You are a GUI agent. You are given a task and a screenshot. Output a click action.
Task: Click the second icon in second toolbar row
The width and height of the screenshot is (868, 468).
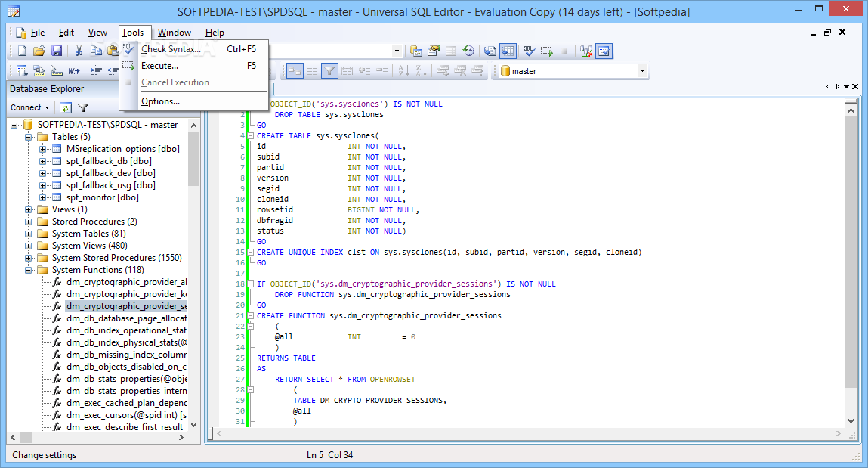coord(39,71)
